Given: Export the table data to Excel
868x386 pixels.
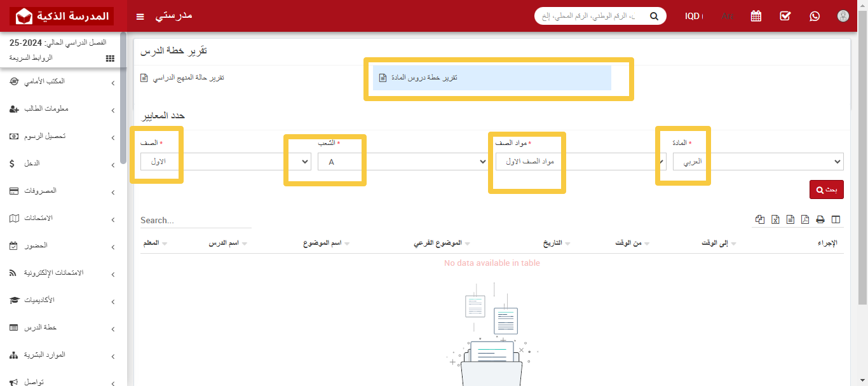Looking at the screenshot, I should point(775,219).
